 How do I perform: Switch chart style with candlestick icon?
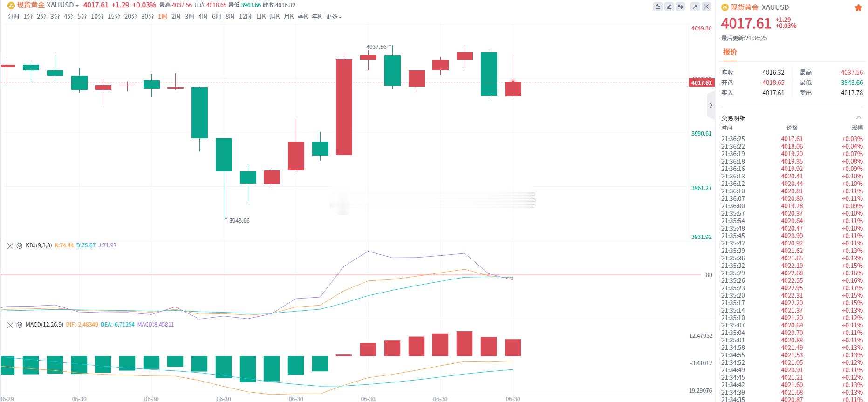[681, 7]
